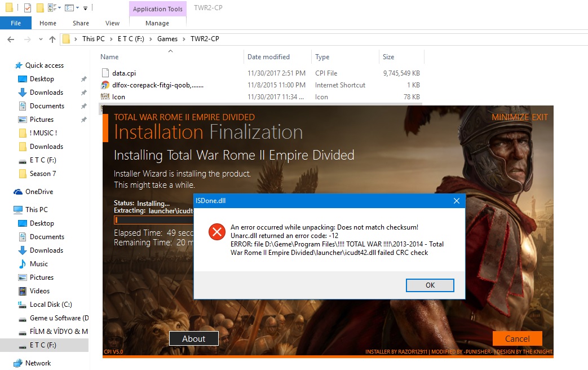
Task: Expand Customize Quick Access Toolbar dropdown
Action: pos(86,8)
